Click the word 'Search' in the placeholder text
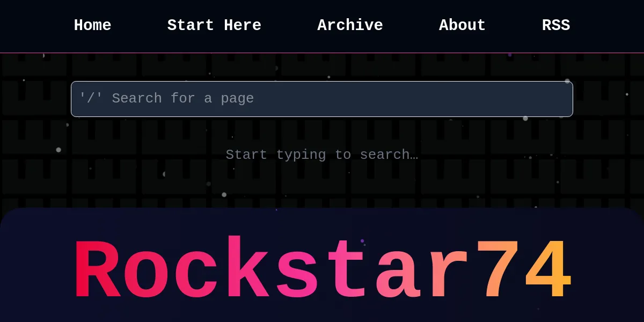Image resolution: width=644 pixels, height=322 pixels. click(136, 99)
